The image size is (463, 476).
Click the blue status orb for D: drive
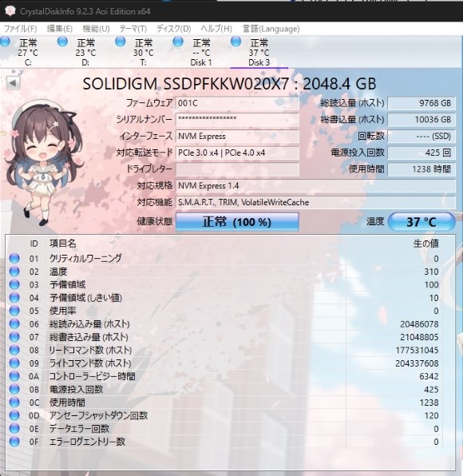[62, 42]
